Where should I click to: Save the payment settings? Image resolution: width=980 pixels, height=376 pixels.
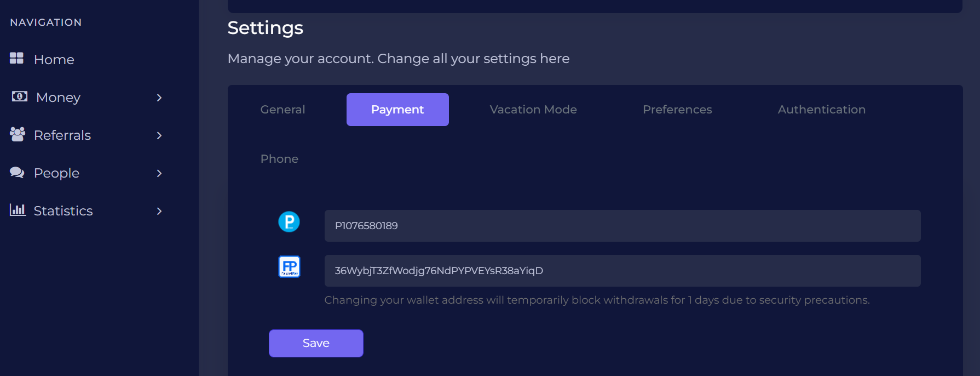[316, 343]
